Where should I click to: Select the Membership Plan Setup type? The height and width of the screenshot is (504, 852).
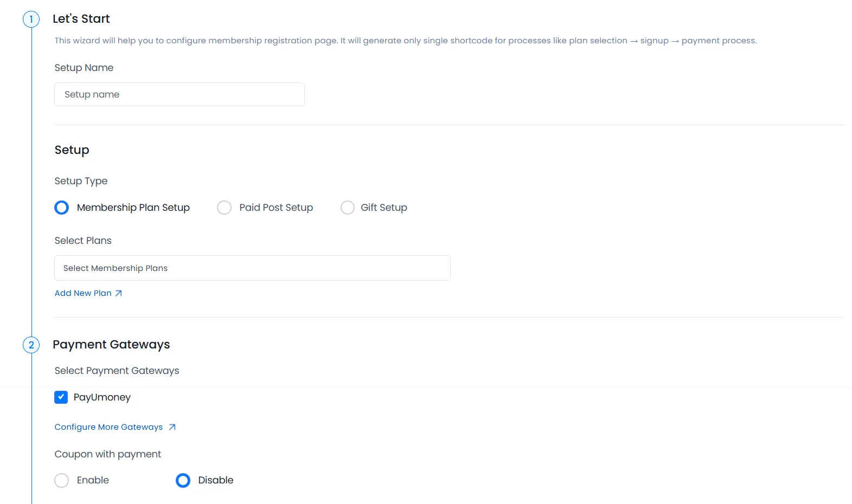tap(61, 208)
